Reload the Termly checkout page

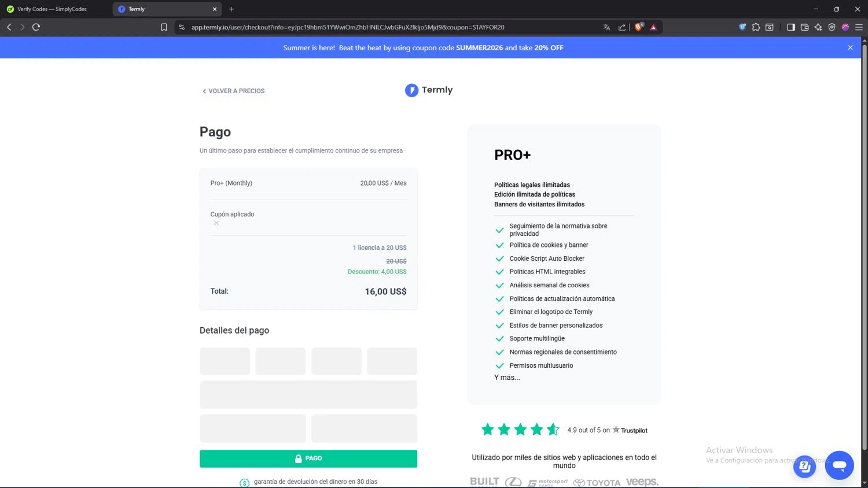point(36,27)
